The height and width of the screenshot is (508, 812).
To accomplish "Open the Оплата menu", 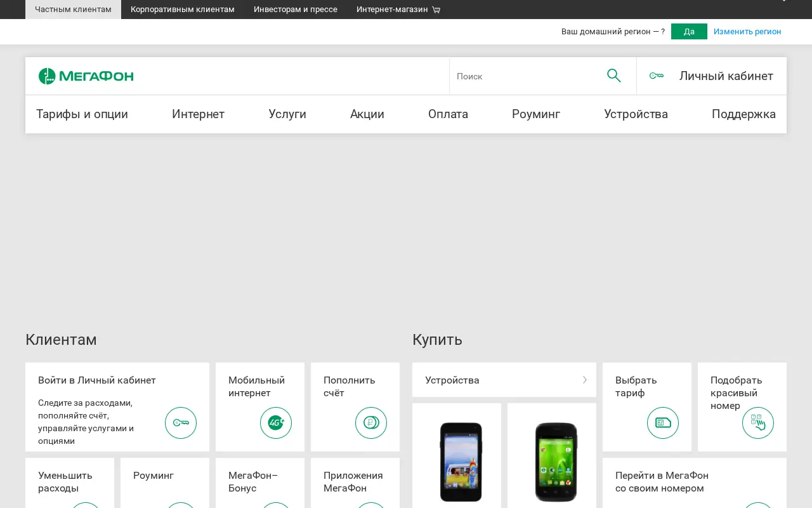I will click(448, 114).
